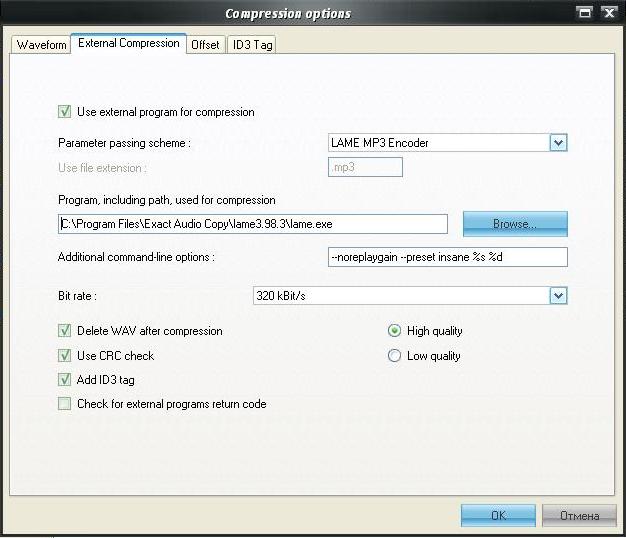Toggle Delete WAV after compression

[x=65, y=331]
